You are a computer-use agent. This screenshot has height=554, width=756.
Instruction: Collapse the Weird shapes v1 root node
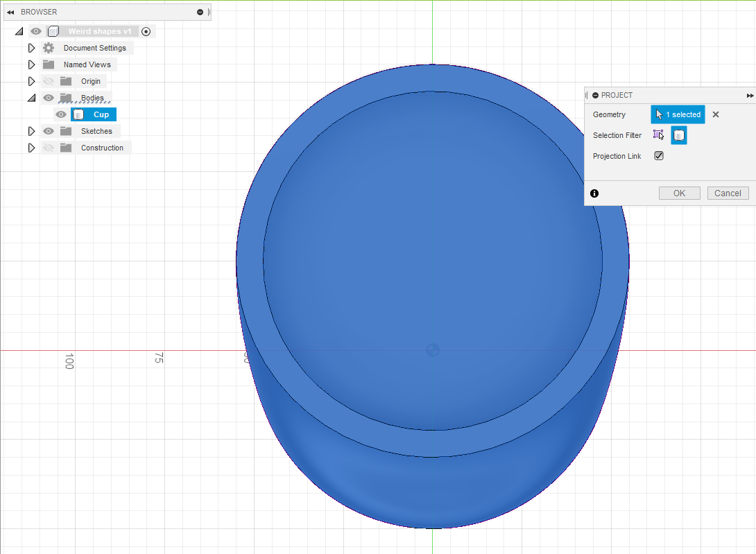coord(19,31)
